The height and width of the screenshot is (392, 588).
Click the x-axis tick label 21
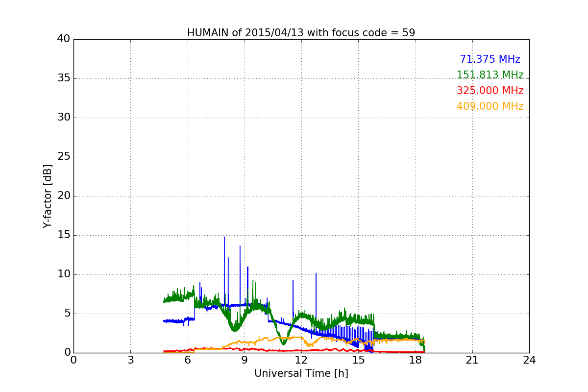[x=472, y=360]
